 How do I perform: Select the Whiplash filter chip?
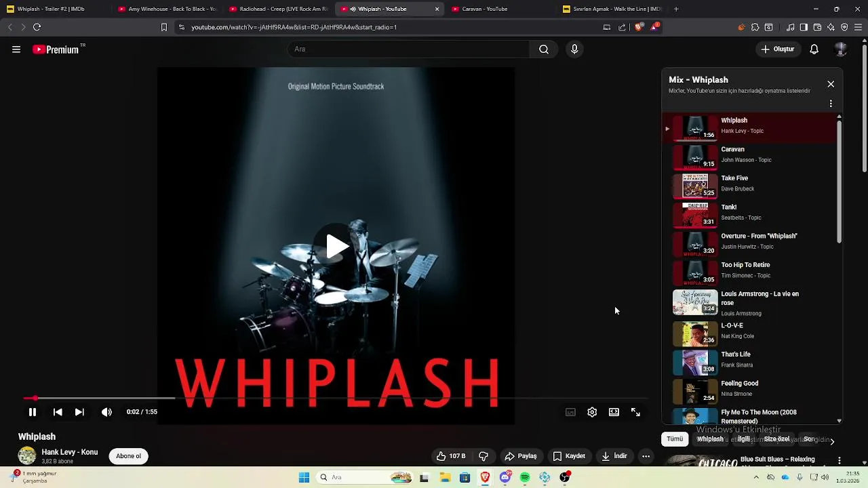click(x=710, y=439)
